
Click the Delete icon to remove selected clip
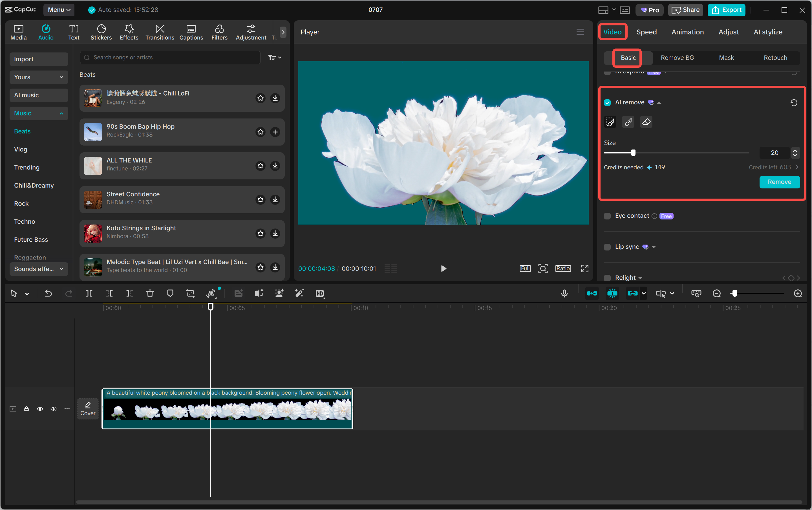150,293
